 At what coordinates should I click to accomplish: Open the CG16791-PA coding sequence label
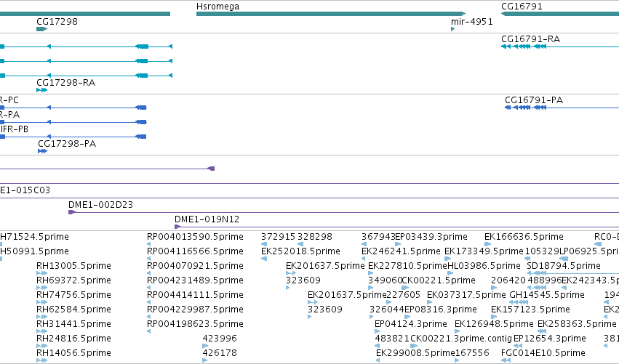[534, 100]
